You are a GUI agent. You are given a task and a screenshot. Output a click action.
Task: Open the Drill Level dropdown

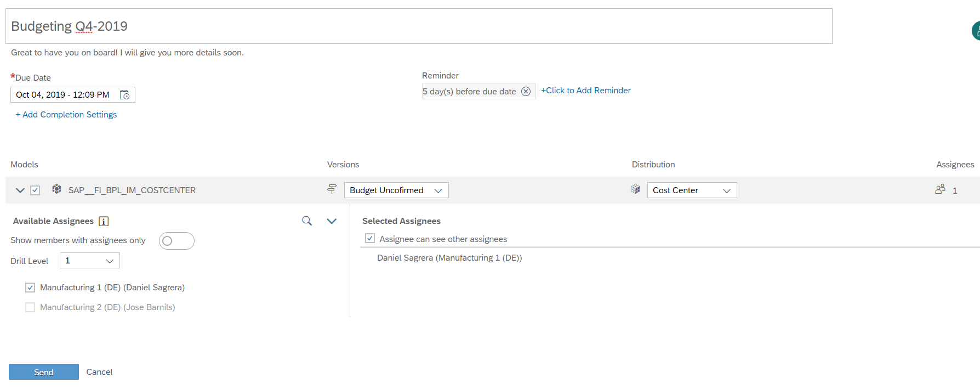tap(90, 261)
